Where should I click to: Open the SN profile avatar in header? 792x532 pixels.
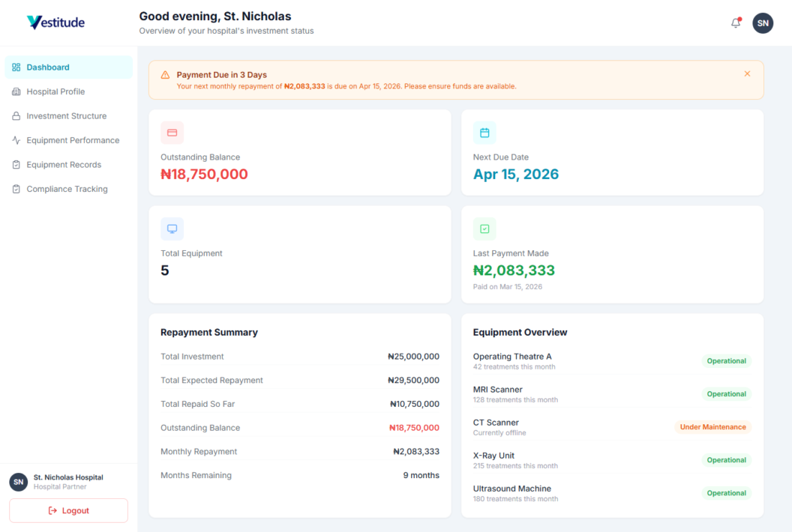click(x=763, y=23)
